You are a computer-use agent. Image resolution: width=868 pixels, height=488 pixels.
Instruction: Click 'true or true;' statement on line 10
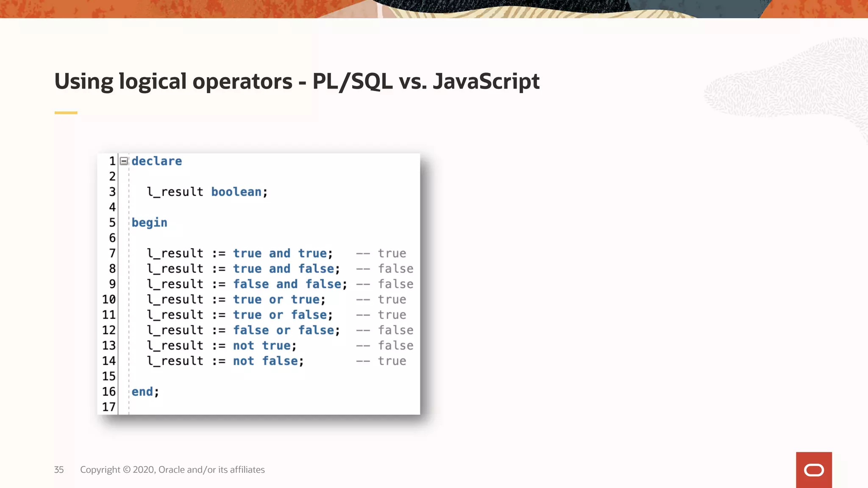click(x=279, y=299)
